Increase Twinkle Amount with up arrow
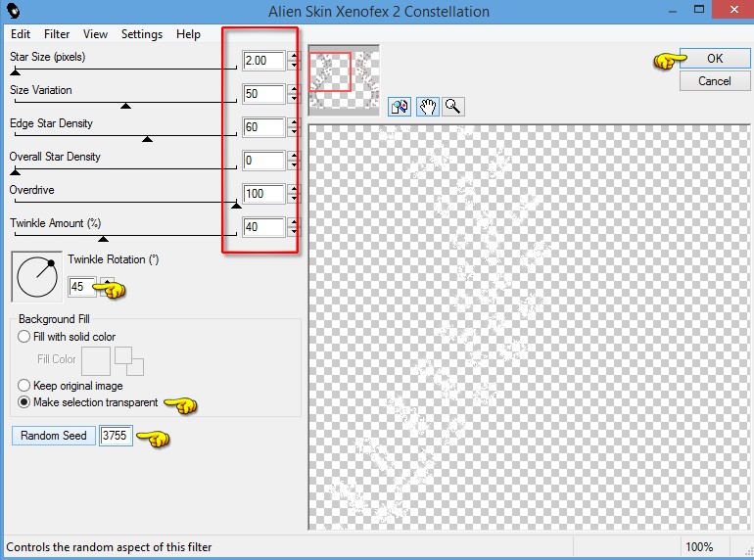This screenshot has height=560, width=754. tap(294, 222)
